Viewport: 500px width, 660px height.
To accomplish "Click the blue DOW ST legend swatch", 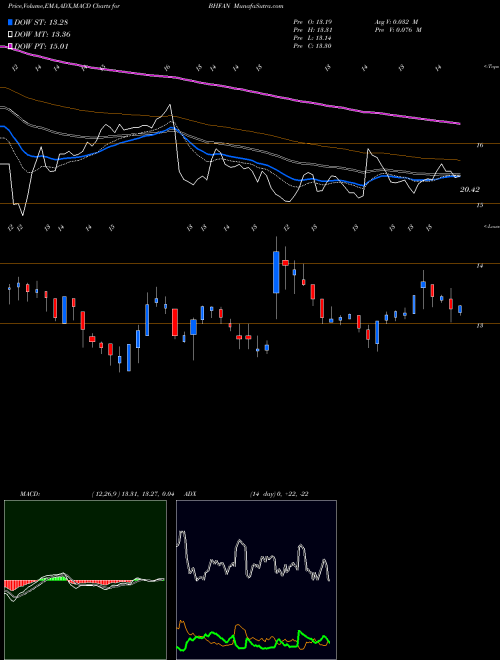I will 10,22.
